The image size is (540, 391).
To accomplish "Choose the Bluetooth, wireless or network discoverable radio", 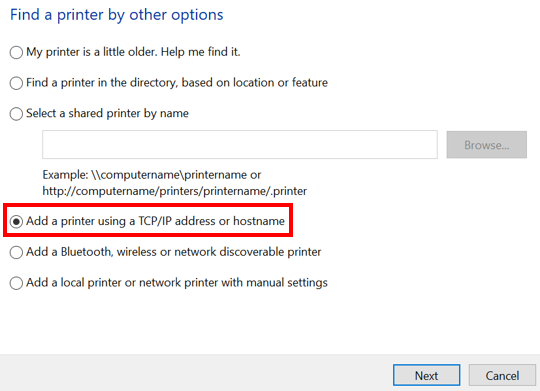I will [x=16, y=253].
